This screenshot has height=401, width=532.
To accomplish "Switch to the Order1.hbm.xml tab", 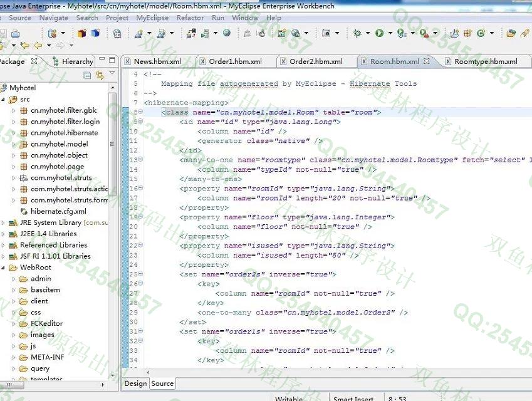I will tap(235, 61).
